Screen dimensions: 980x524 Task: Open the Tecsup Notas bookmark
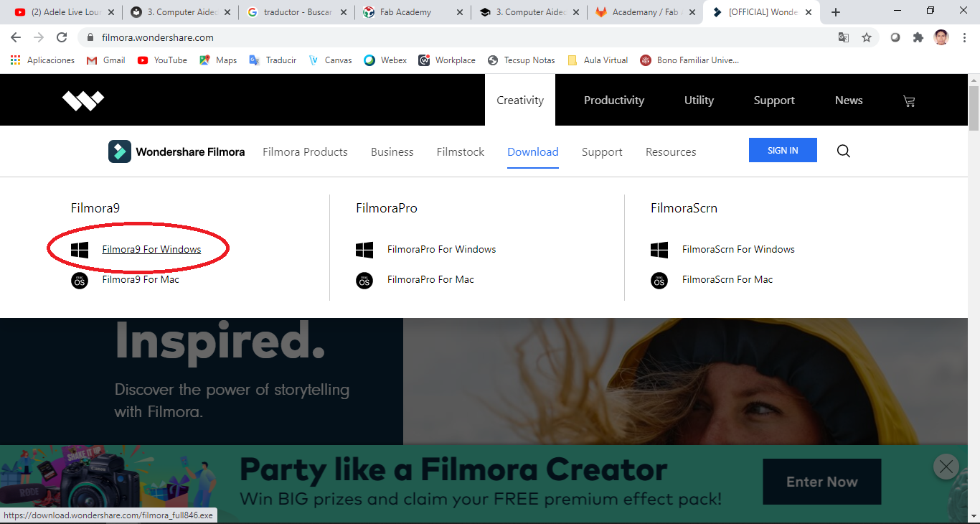pos(521,60)
